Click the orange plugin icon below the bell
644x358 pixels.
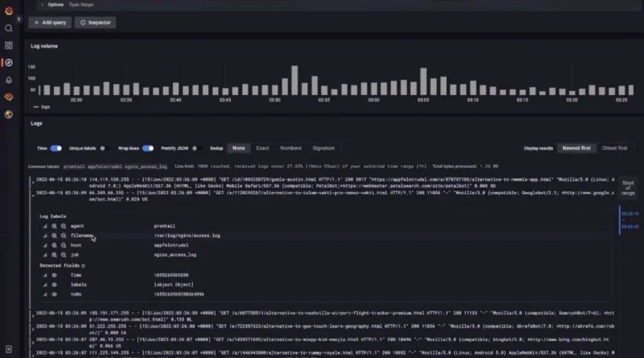[x=9, y=97]
